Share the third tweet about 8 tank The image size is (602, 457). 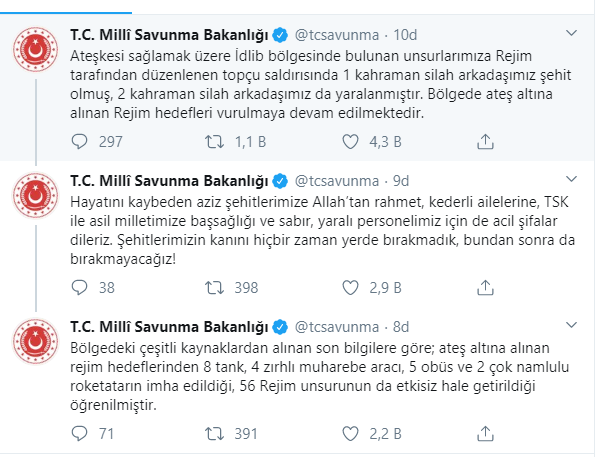click(x=485, y=434)
